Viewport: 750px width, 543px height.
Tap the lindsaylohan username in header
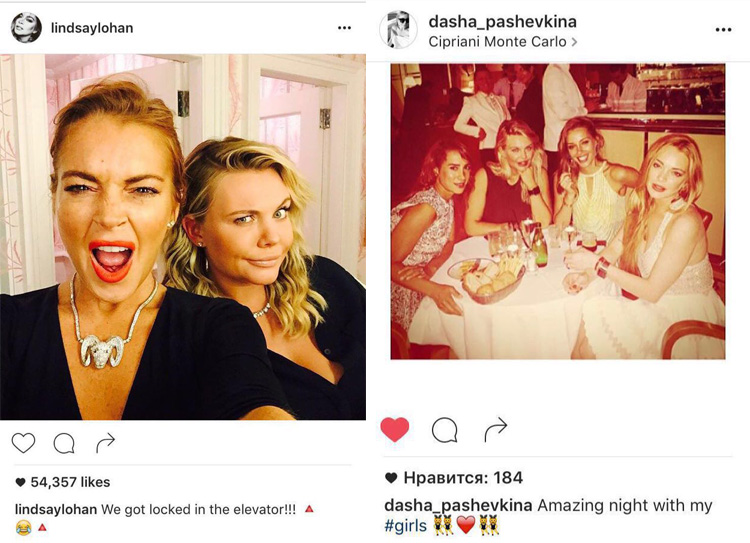click(92, 28)
